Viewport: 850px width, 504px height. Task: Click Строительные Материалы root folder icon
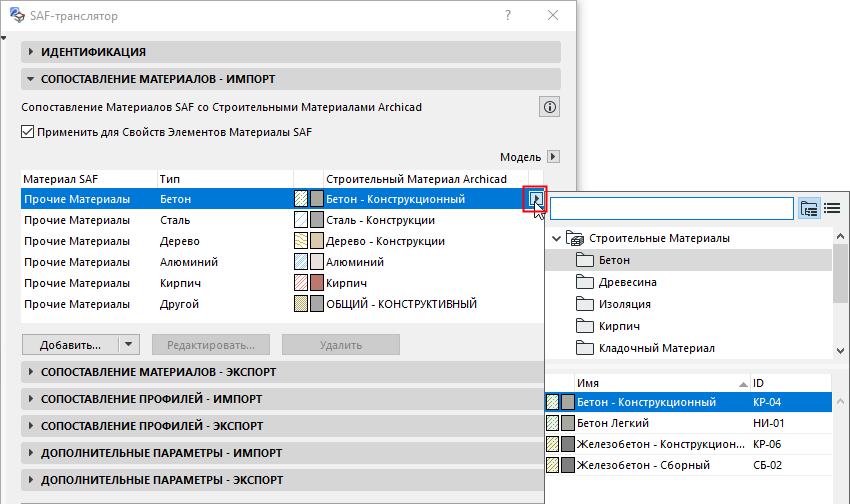click(x=575, y=238)
